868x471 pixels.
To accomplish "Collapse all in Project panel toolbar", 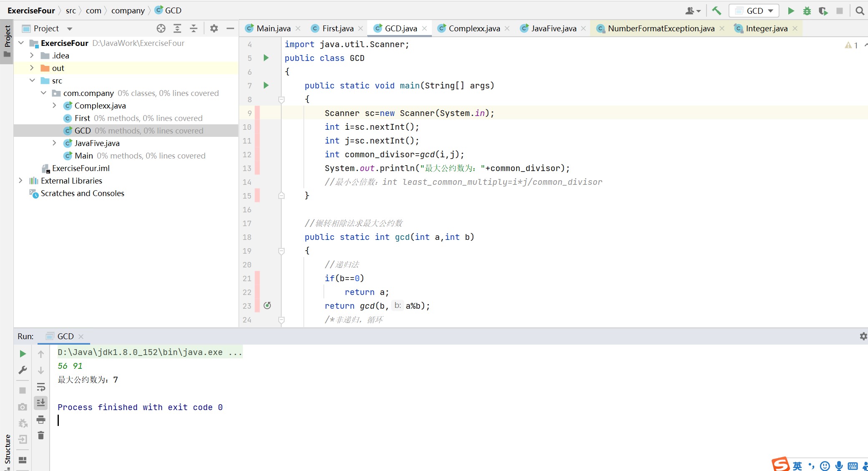I will tap(194, 28).
